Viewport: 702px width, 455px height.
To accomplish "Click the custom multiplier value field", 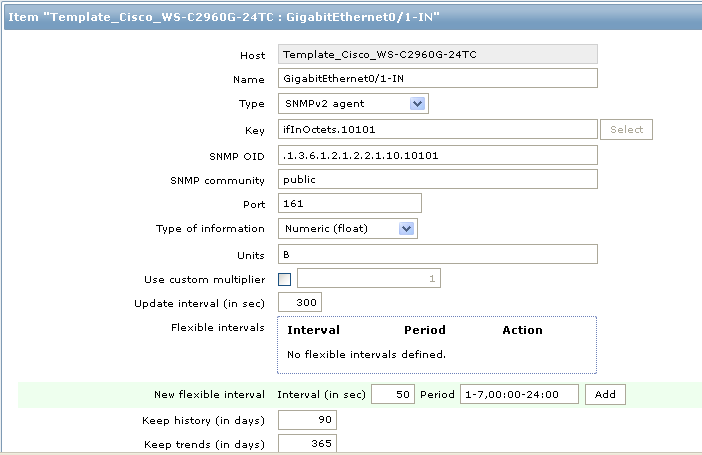I will tap(369, 279).
